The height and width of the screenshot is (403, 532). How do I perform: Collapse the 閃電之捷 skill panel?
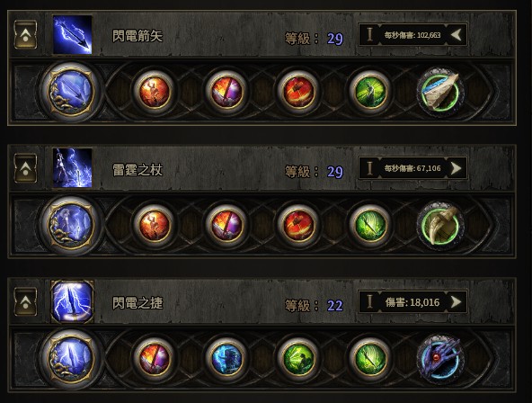click(x=25, y=301)
